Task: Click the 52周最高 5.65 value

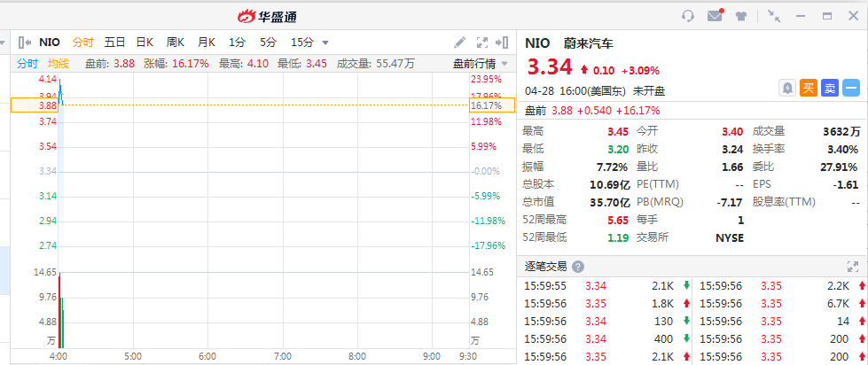Action: [x=618, y=220]
